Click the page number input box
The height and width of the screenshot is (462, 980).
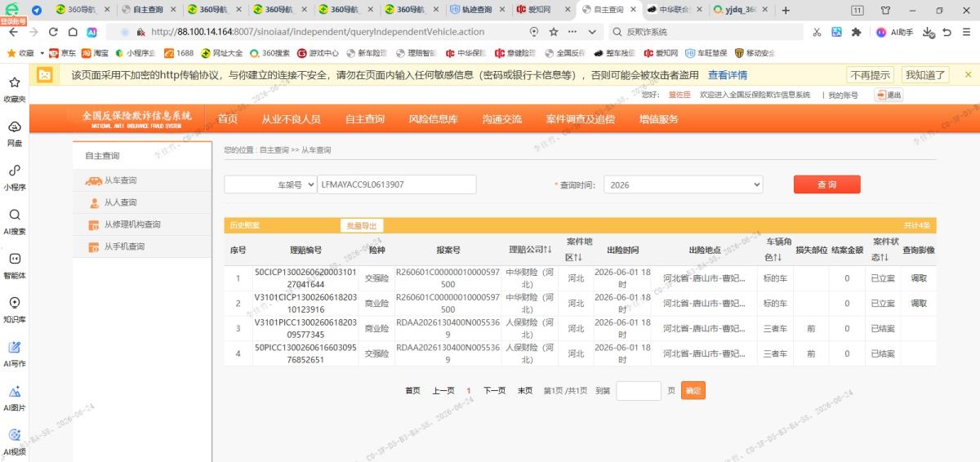(x=639, y=391)
